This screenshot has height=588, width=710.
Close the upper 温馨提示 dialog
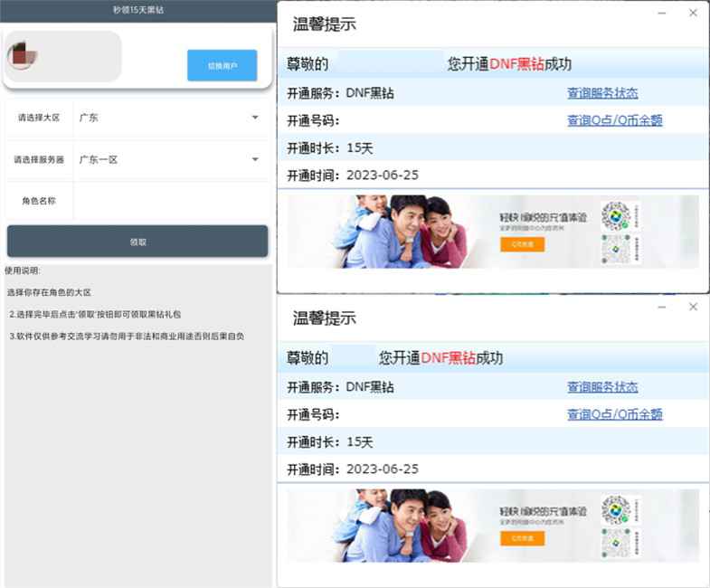click(693, 13)
